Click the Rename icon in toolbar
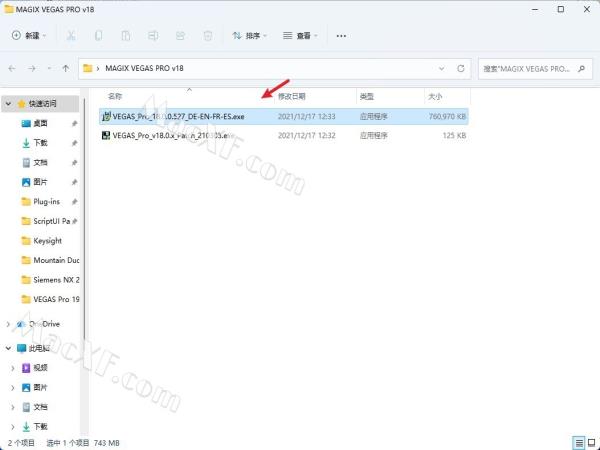This screenshot has height=450, width=600. 153,36
